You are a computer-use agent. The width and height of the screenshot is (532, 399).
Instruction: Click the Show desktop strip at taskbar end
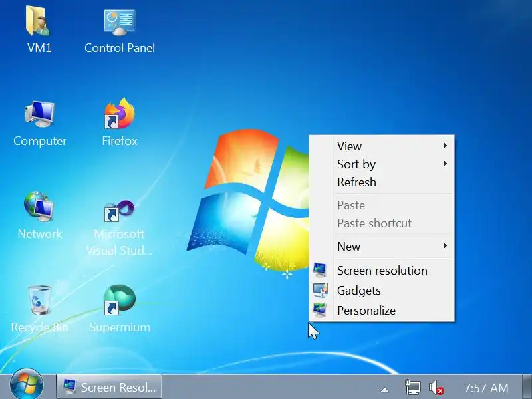coord(527,387)
